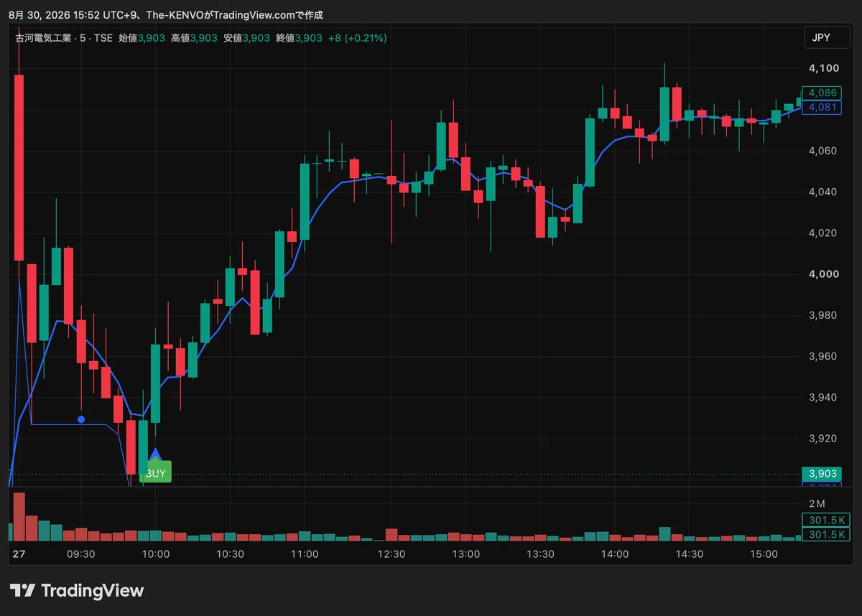
Task: Select the 始値 3,903 open value
Action: tap(142, 38)
